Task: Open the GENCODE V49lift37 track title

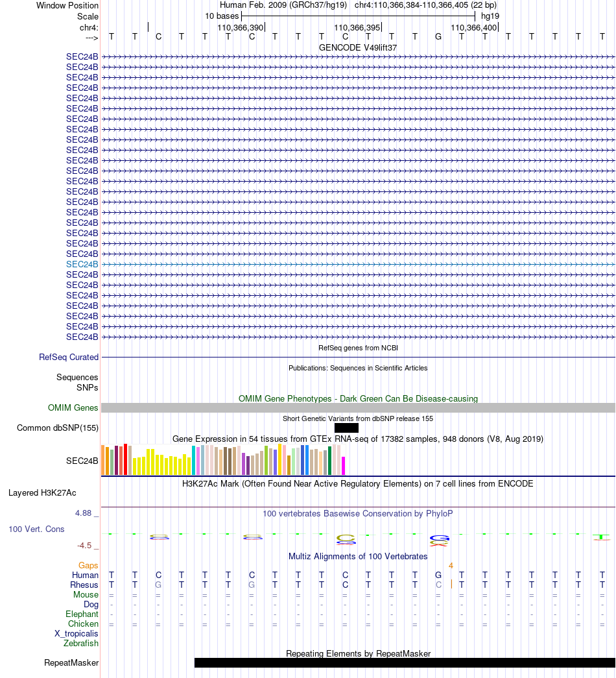Action: 358,47
